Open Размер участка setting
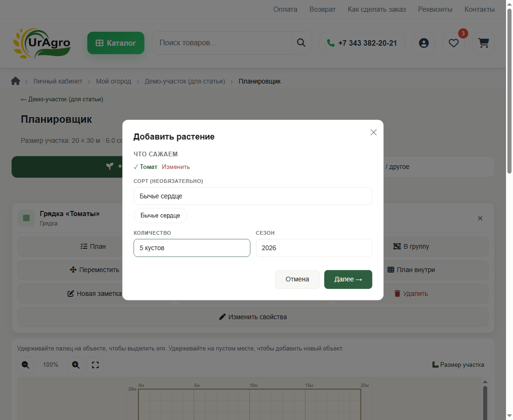This screenshot has height=420, width=513. click(458, 364)
